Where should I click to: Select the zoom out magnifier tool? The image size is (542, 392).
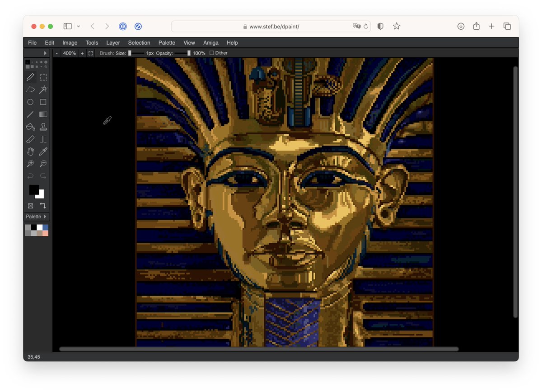(43, 164)
